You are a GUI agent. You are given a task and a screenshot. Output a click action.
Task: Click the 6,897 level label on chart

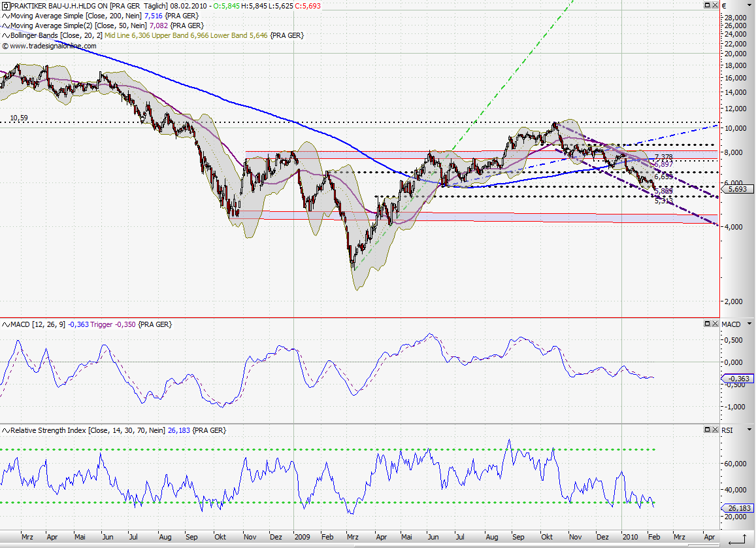coord(663,164)
